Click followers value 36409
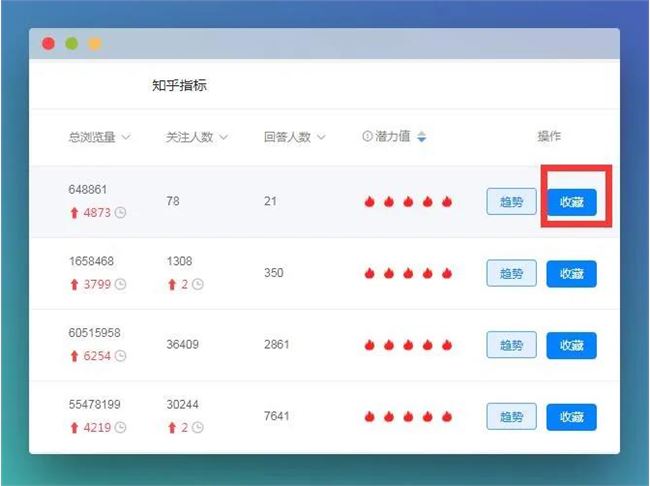The image size is (650, 486). pyautogui.click(x=182, y=344)
